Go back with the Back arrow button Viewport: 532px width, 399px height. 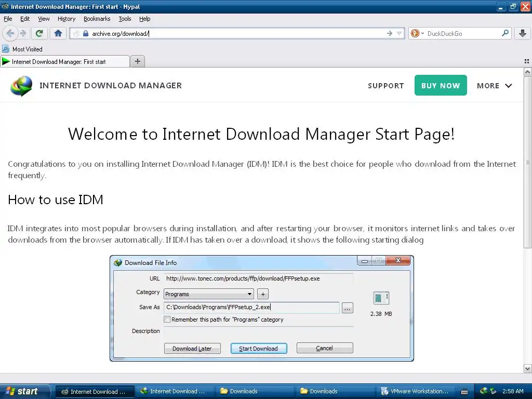[10, 33]
